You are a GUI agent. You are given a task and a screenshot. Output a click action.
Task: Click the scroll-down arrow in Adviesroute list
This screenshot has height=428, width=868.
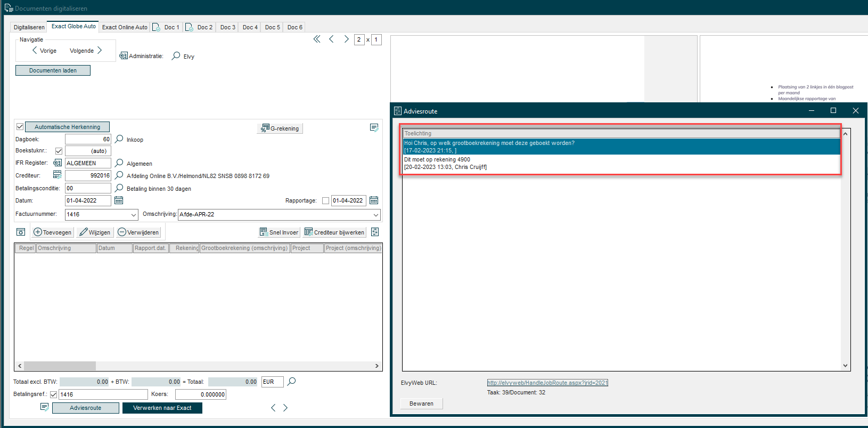[846, 366]
